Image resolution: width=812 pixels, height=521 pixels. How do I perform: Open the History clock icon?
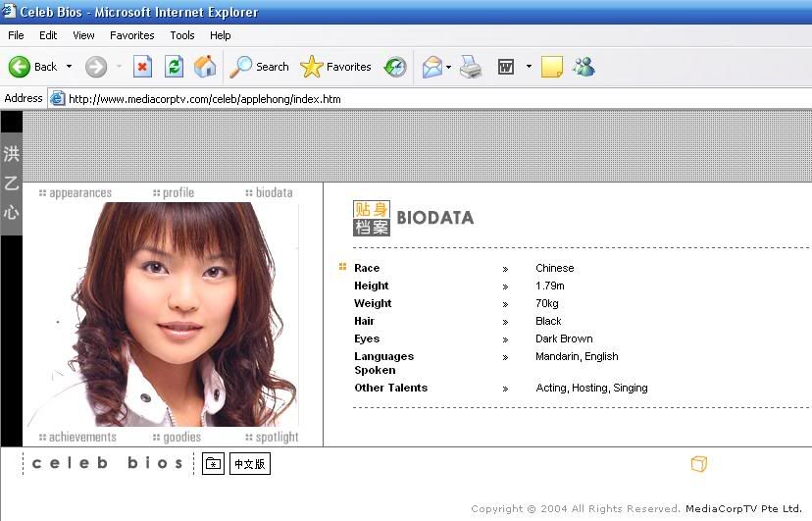point(395,67)
